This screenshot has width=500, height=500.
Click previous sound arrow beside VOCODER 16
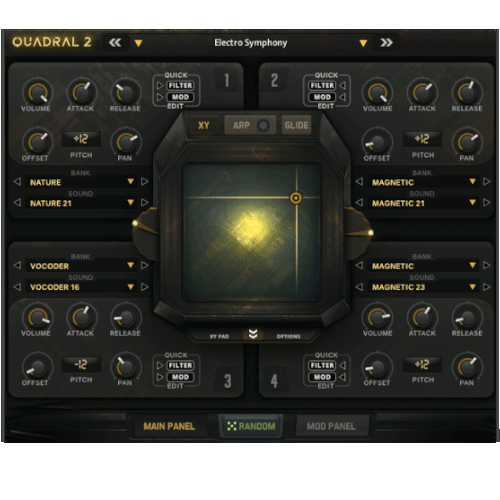pyautogui.click(x=17, y=287)
